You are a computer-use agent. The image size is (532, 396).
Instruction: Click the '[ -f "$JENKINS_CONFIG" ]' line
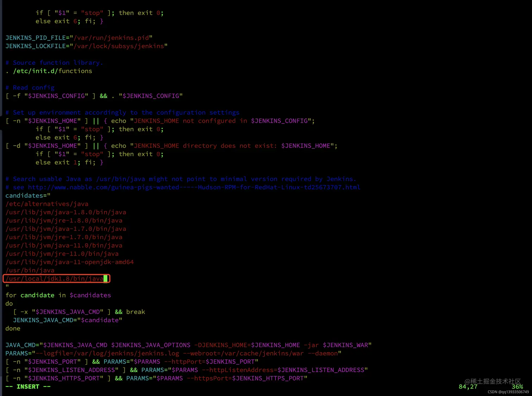click(x=94, y=96)
